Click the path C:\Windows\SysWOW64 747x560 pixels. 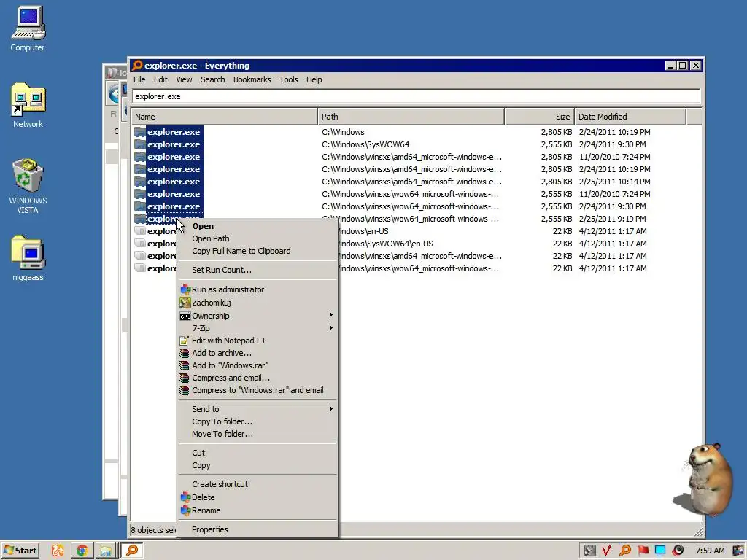coord(365,144)
